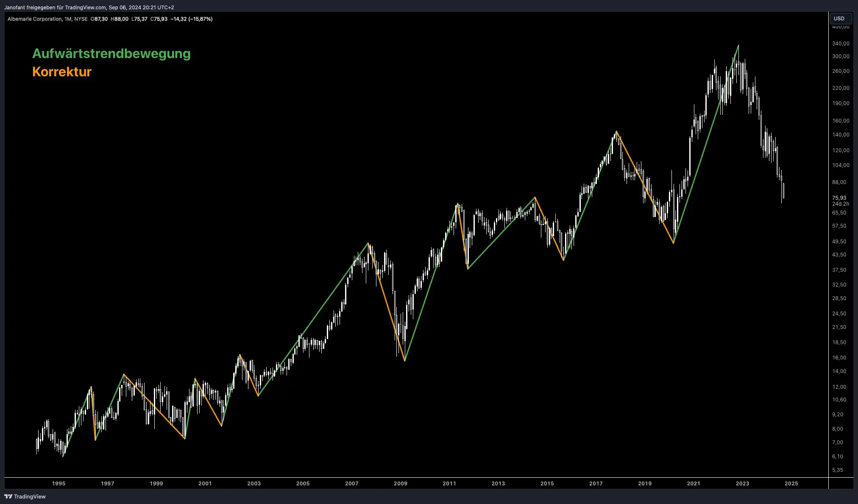Click the 2009 time axis label
This screenshot has width=858, height=504.
click(401, 484)
